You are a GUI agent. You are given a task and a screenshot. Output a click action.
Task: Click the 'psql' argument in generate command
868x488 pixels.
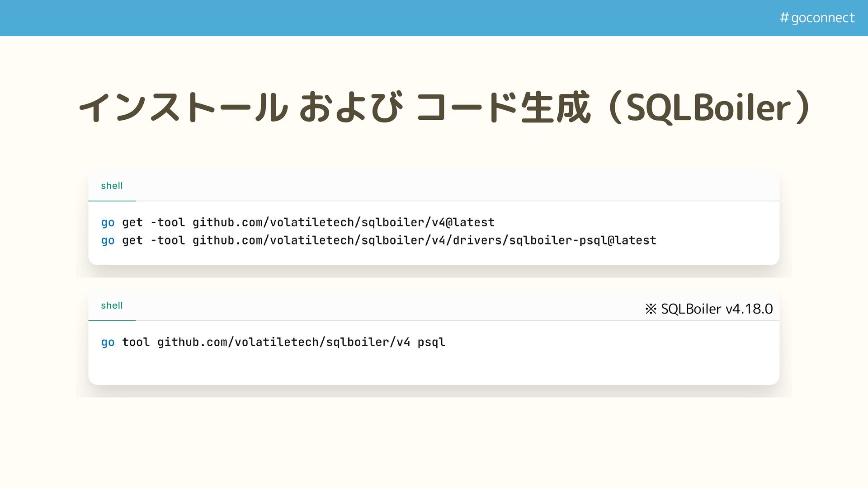431,342
